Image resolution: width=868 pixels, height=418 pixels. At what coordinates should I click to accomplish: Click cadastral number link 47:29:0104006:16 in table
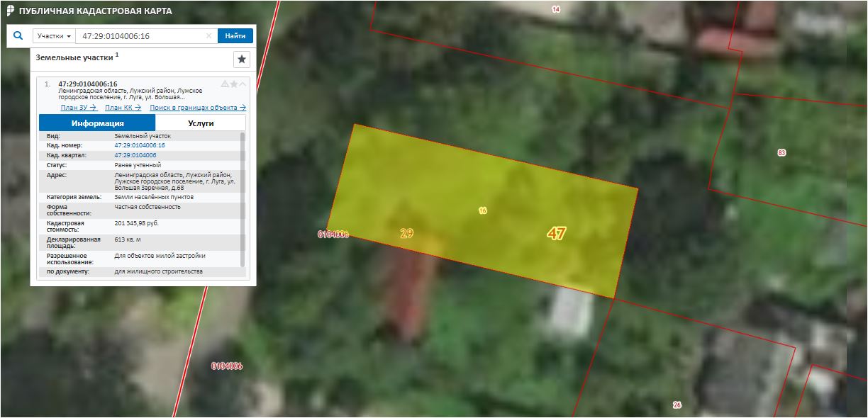[x=139, y=145]
